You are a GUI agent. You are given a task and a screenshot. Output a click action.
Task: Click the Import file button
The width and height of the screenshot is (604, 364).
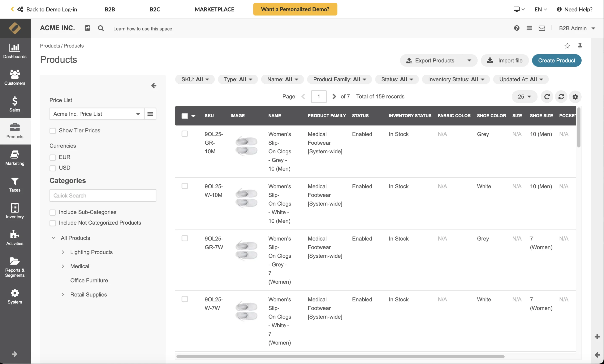pos(504,61)
